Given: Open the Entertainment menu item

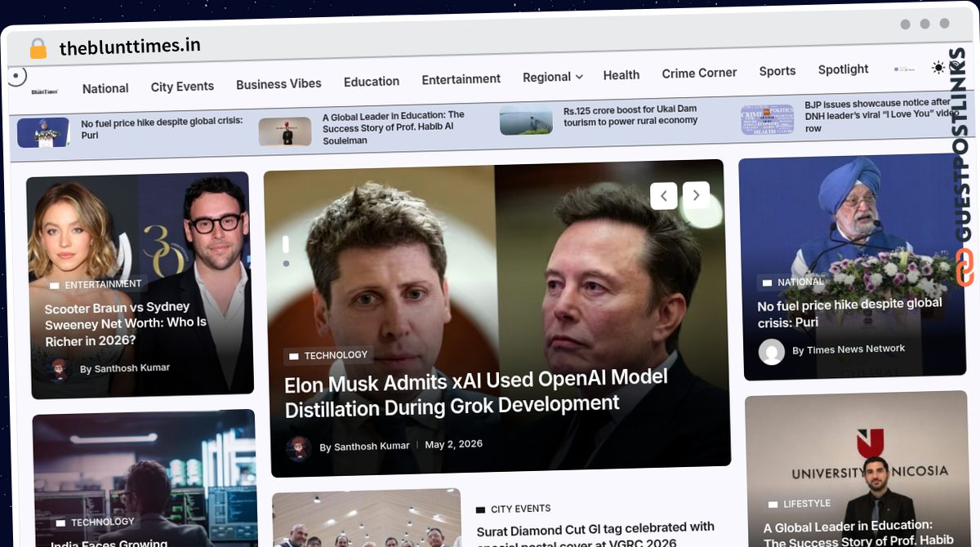Looking at the screenshot, I should coord(461,79).
